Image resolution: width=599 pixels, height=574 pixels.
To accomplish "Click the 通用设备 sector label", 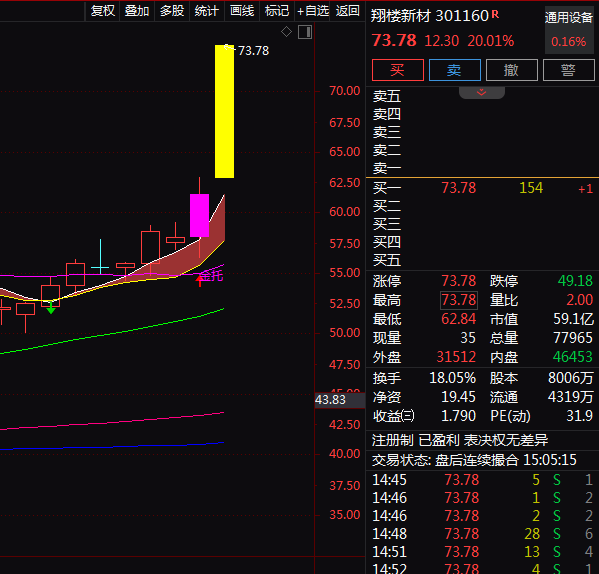I will tap(569, 17).
